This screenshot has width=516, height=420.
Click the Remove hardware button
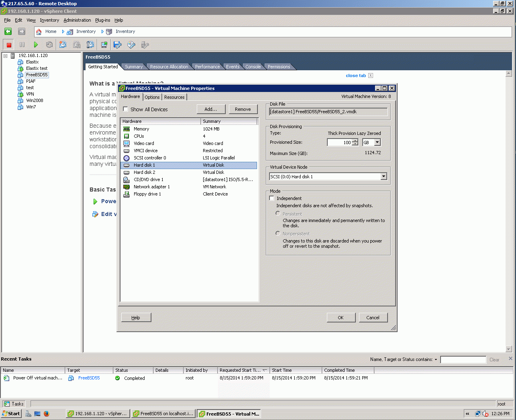click(243, 109)
